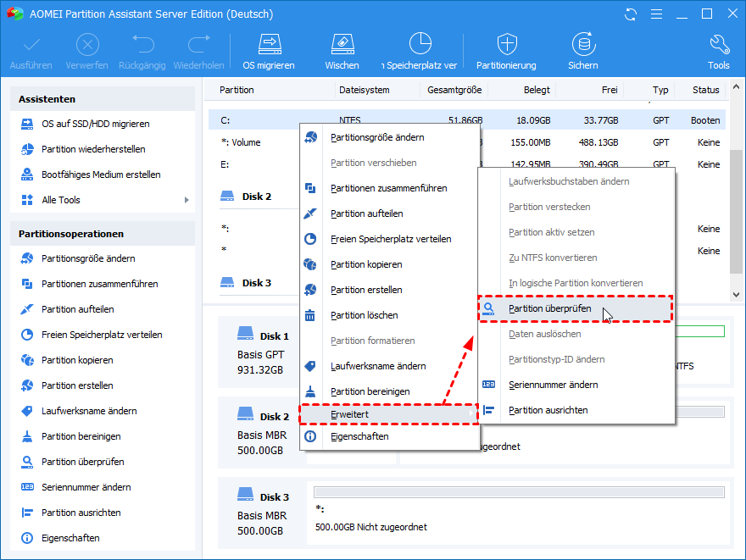746x560 pixels.
Task: Choose Freien Speicherplatz verteilen in context menu
Action: point(389,239)
